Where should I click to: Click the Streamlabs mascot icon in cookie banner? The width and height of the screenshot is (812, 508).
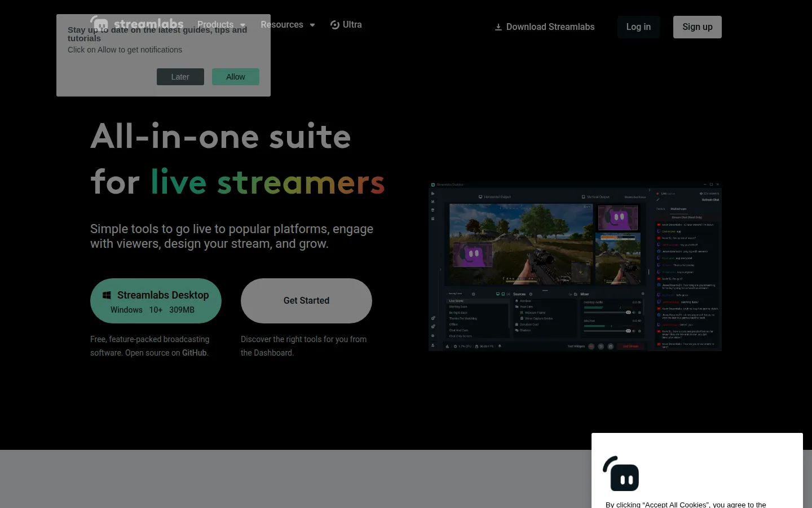click(x=621, y=474)
